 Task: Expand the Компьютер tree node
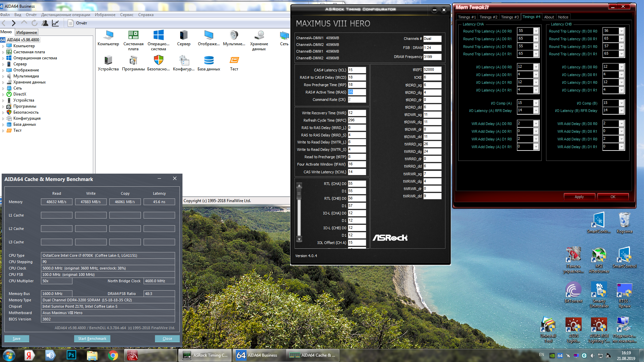(3, 46)
